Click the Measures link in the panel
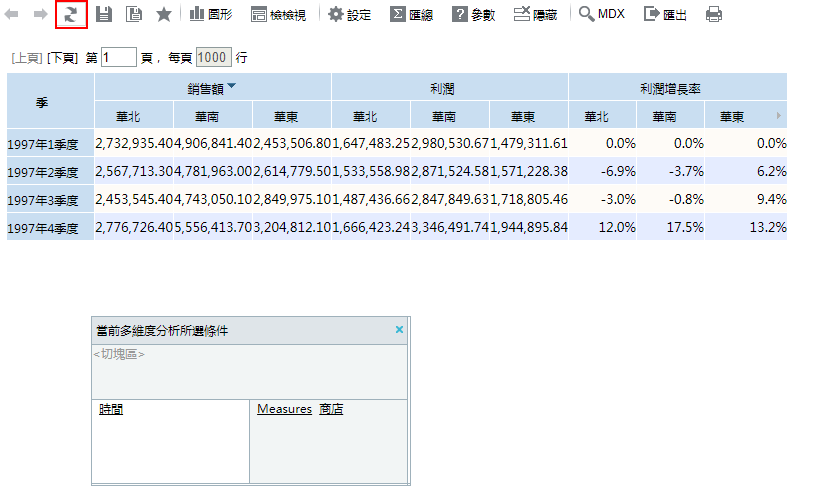The height and width of the screenshot is (496, 833). pyautogui.click(x=284, y=409)
